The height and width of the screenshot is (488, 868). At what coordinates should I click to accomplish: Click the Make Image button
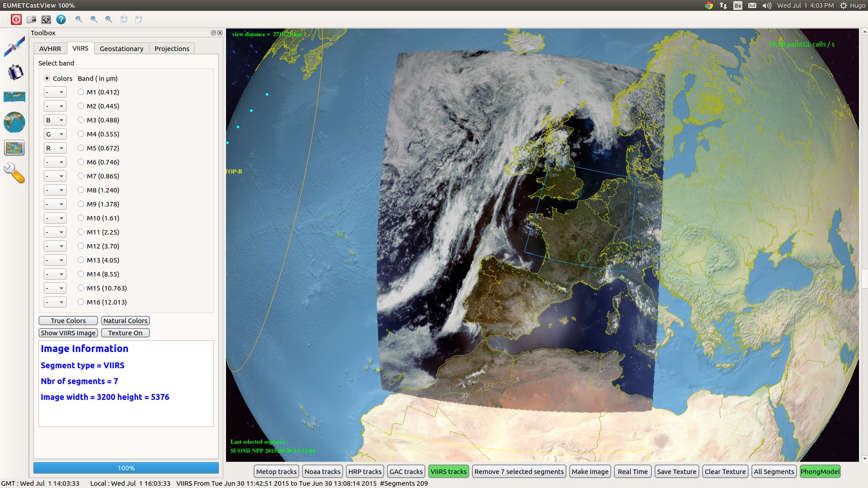tap(589, 471)
